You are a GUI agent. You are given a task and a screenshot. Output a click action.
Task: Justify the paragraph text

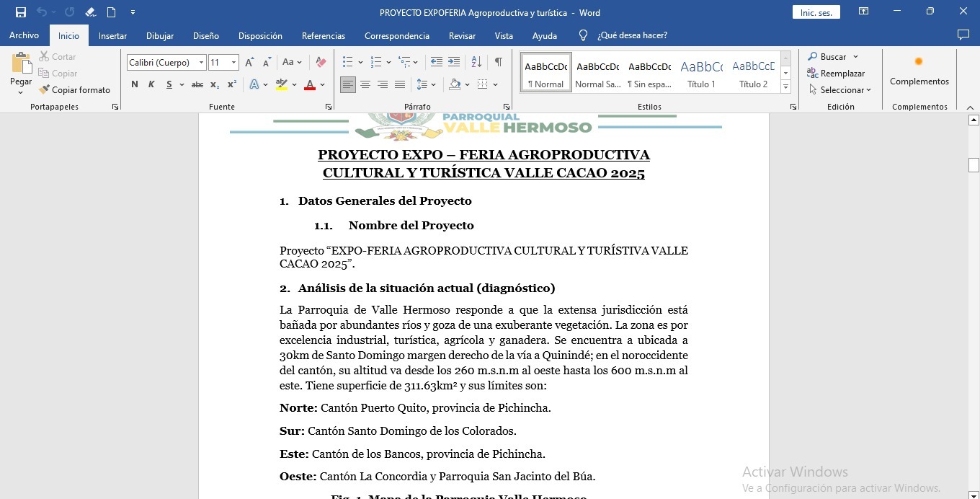(400, 85)
